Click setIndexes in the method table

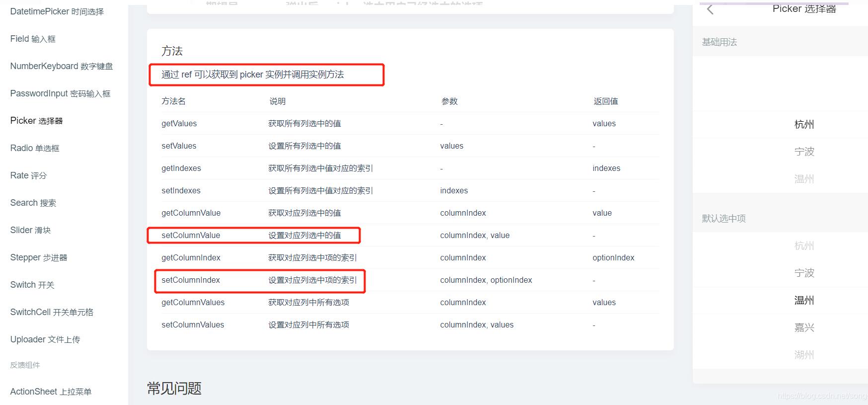pos(181,191)
